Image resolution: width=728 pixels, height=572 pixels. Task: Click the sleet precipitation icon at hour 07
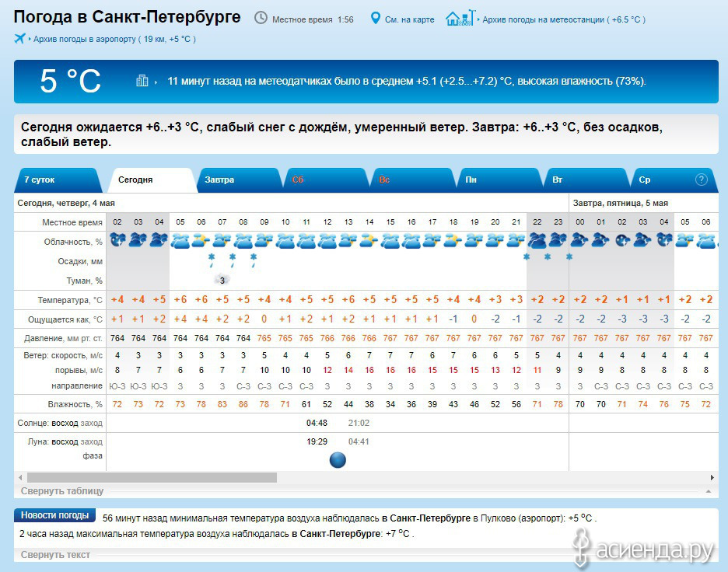(x=212, y=260)
